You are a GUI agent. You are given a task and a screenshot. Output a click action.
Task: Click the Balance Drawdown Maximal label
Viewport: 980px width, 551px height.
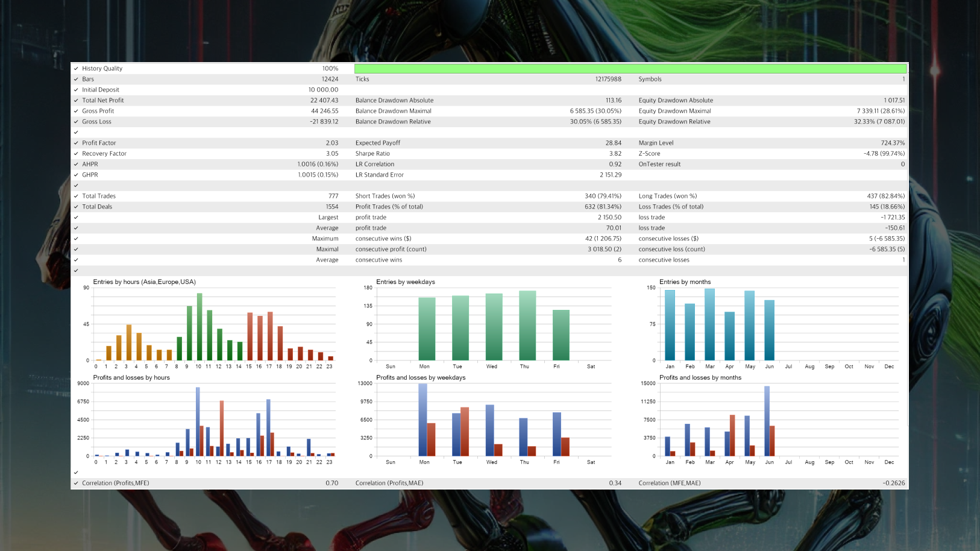click(394, 111)
